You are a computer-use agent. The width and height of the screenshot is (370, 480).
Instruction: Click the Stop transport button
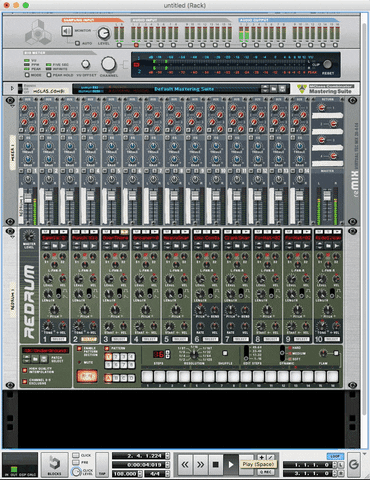(x=216, y=464)
